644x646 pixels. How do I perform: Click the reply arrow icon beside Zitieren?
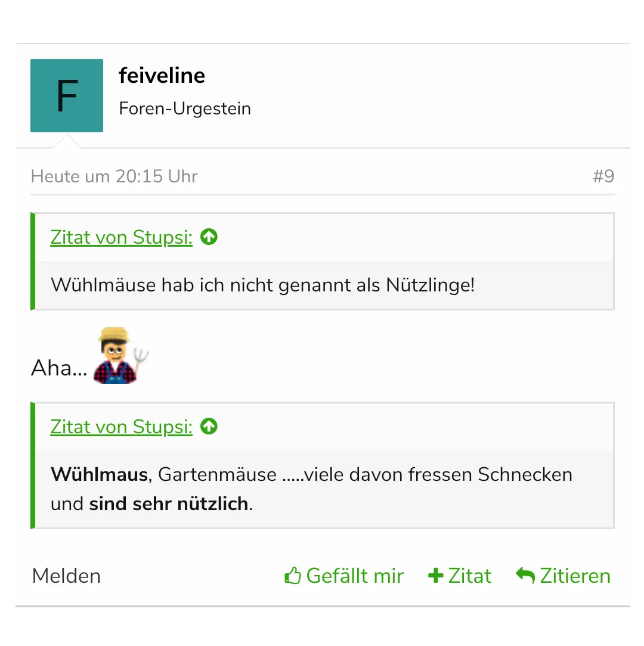click(525, 576)
